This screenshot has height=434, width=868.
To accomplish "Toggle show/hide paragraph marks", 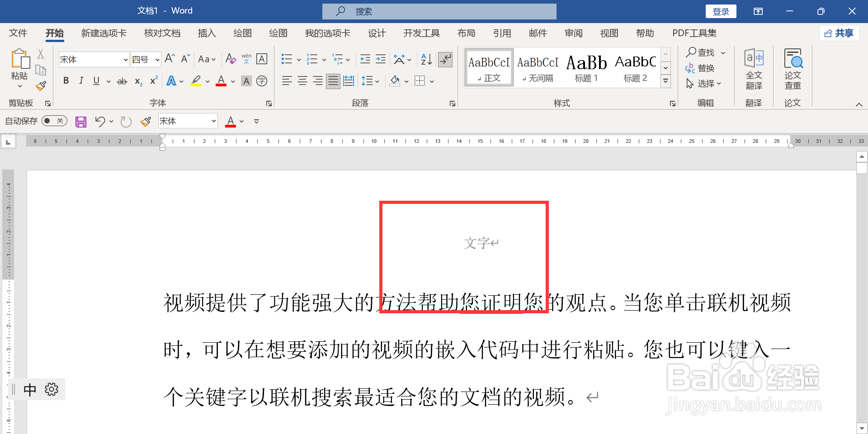I will click(x=445, y=59).
